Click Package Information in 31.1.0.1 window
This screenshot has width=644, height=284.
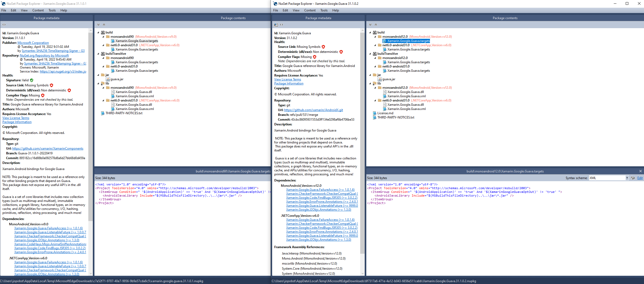[x=17, y=122]
